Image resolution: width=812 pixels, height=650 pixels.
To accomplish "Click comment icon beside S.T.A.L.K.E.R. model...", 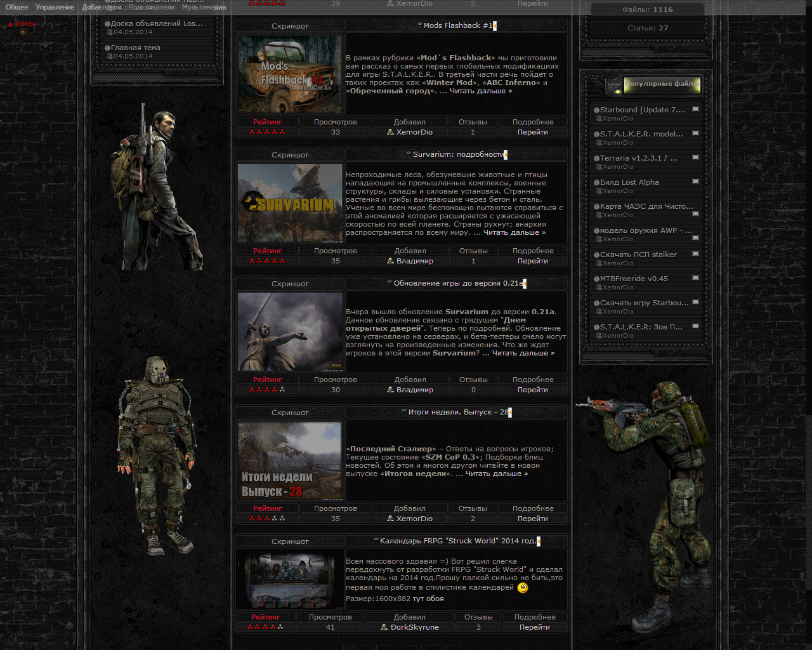I will 695,133.
